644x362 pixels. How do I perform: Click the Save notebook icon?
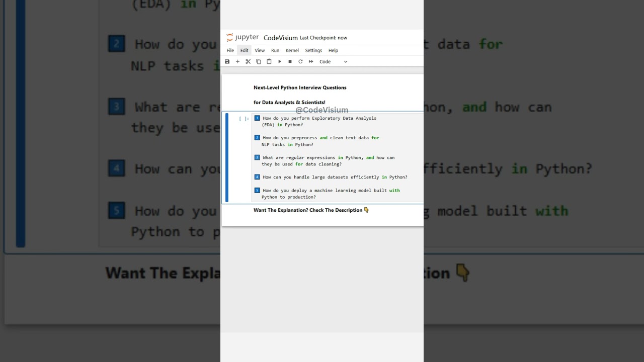(227, 61)
